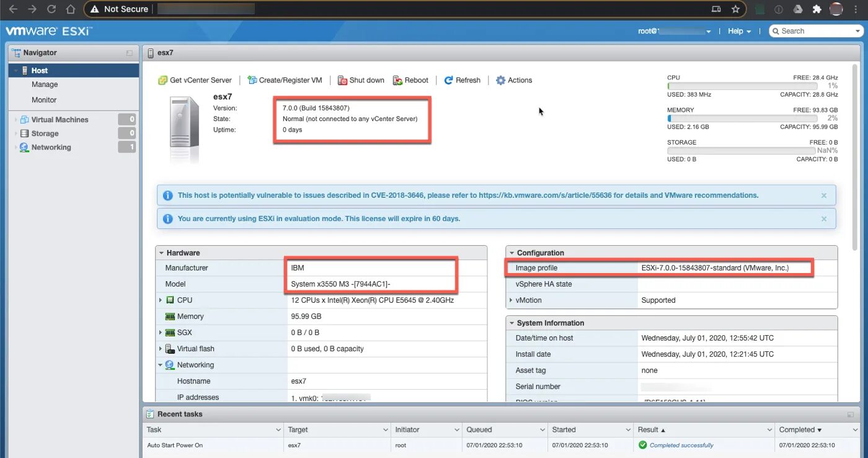Open Storage in Navigator
The width and height of the screenshot is (868, 458).
45,133
